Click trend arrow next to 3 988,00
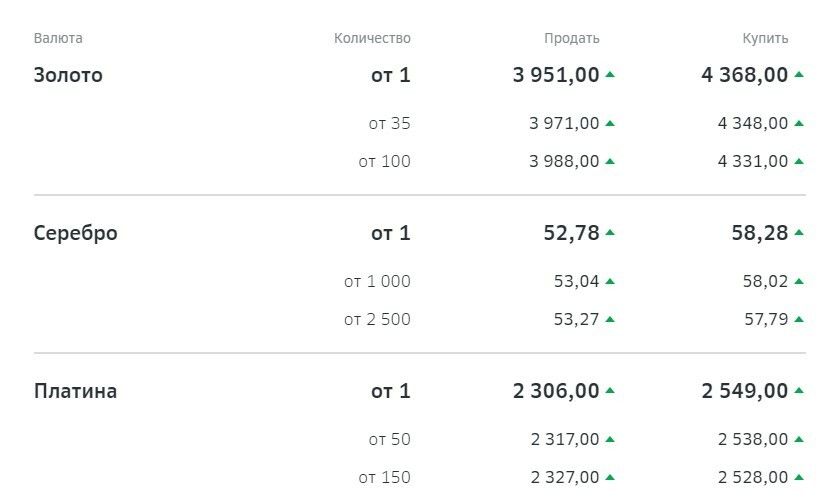 [610, 161]
